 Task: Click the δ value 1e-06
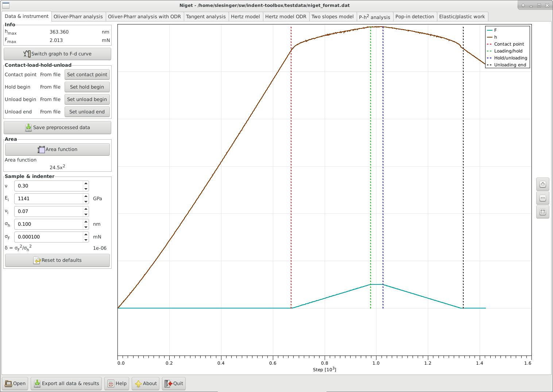point(100,248)
